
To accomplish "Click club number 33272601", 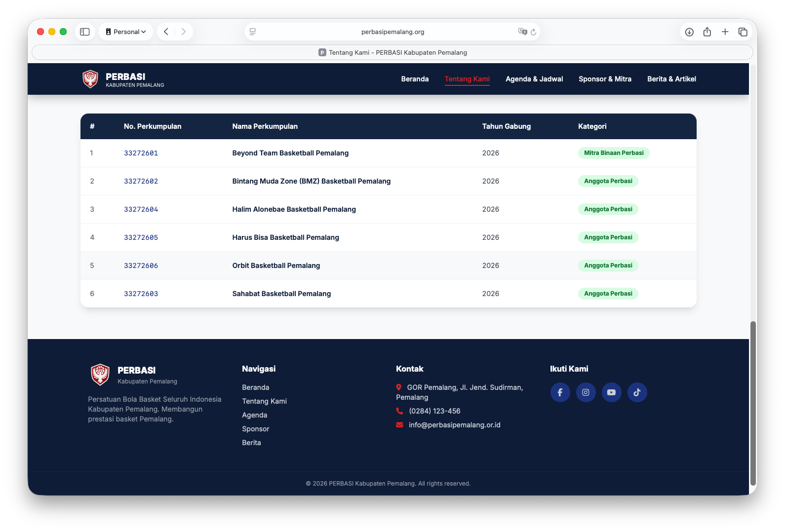I will tap(141, 153).
